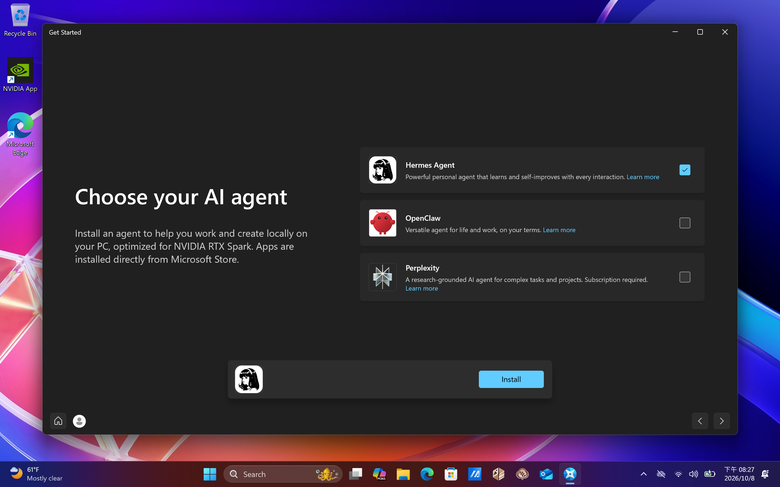
Task: Enable the Perplexity checkbox
Action: [x=684, y=277]
